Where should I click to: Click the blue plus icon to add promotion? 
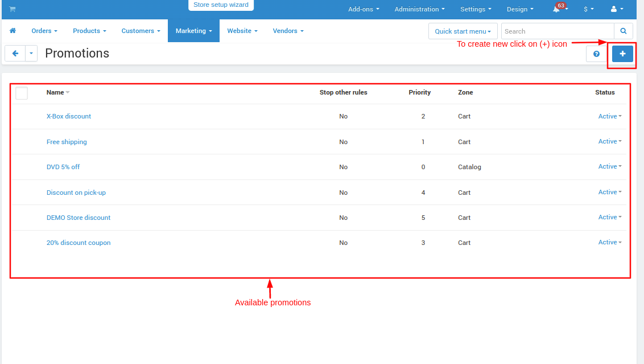click(x=622, y=54)
